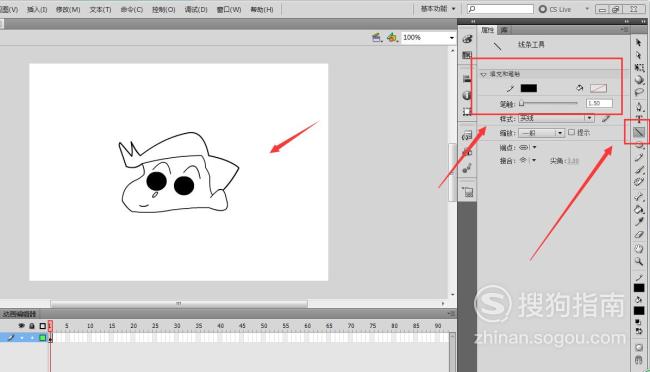This screenshot has width=650, height=372.
Task: Switch to the 属性 properties tab
Action: tap(488, 30)
